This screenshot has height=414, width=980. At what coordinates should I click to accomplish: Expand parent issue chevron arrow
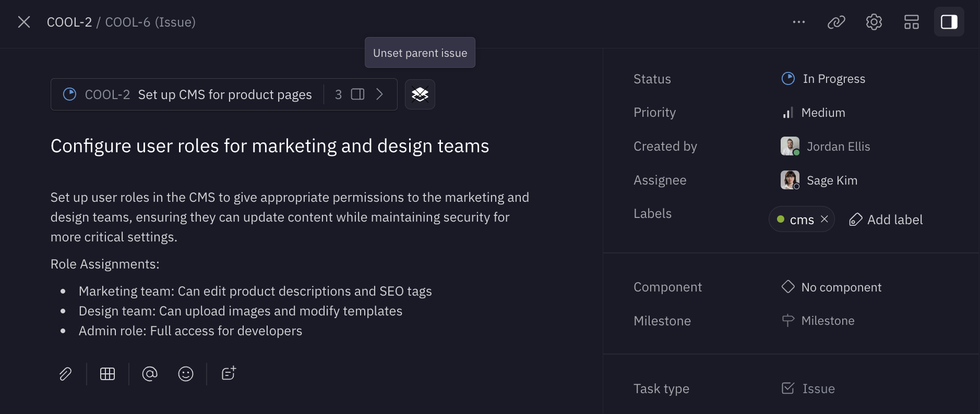click(380, 94)
